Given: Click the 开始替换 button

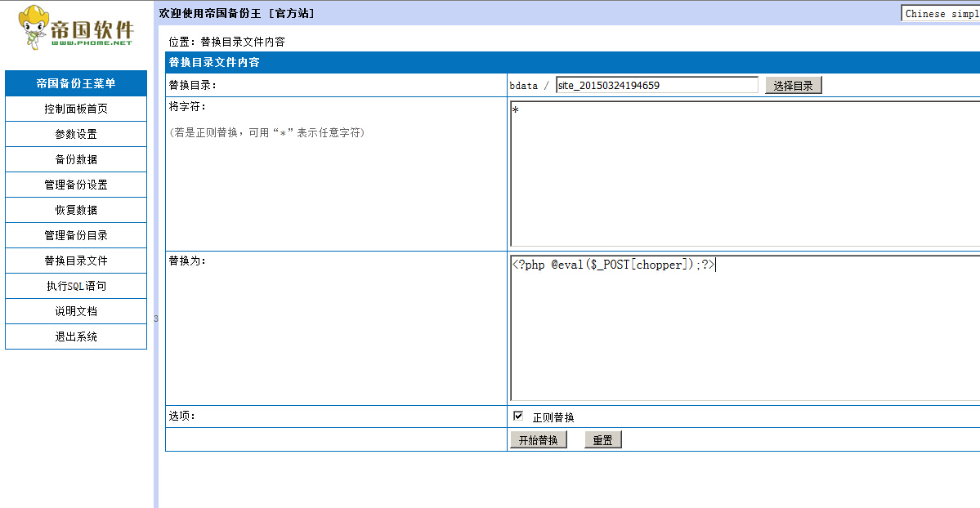Looking at the screenshot, I should (538, 440).
